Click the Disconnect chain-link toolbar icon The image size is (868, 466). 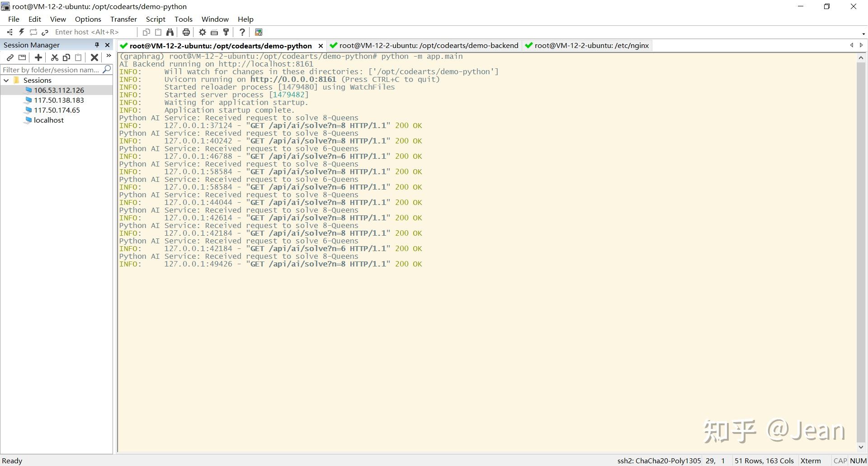coord(45,32)
